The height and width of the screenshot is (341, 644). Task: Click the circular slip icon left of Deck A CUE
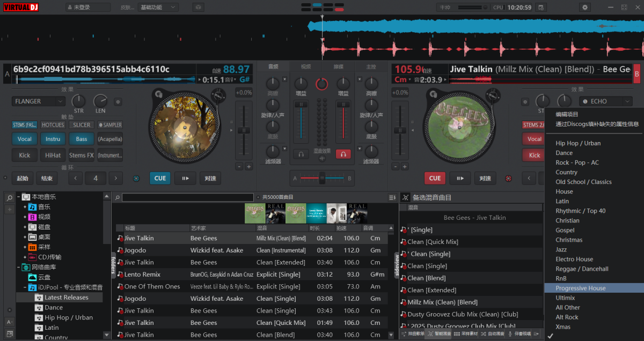pos(136,177)
